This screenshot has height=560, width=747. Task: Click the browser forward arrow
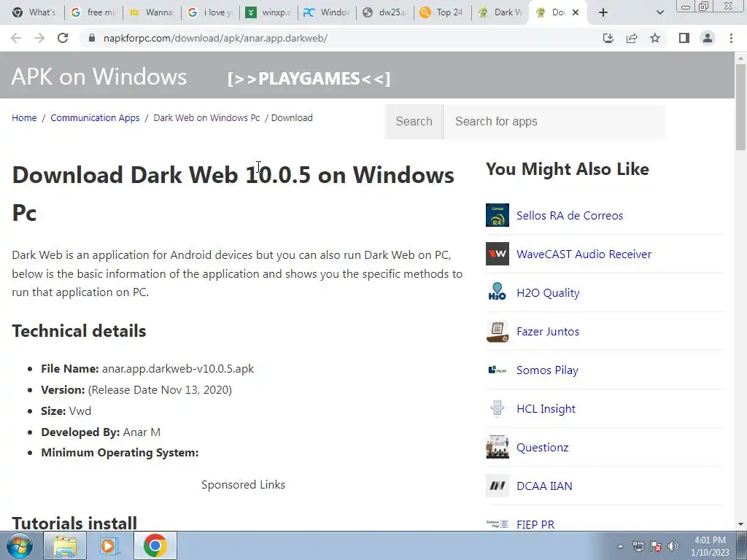(x=39, y=38)
